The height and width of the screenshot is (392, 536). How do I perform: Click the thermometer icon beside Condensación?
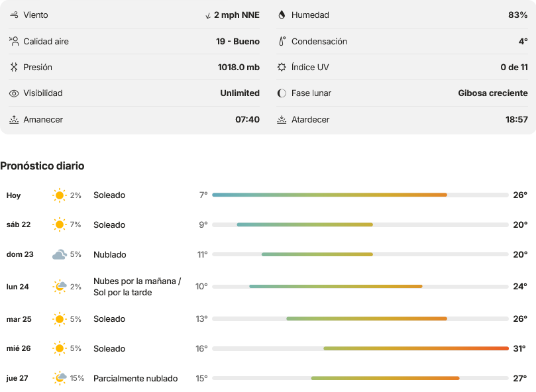[x=282, y=41]
